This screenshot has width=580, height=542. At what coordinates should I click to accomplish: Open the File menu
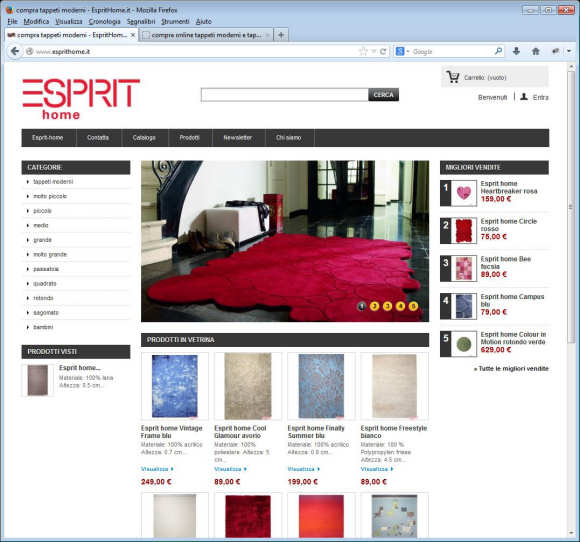(12, 21)
